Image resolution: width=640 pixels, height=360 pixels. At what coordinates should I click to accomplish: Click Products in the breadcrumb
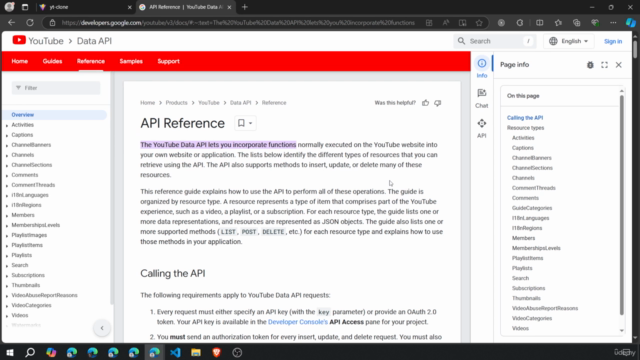click(176, 102)
